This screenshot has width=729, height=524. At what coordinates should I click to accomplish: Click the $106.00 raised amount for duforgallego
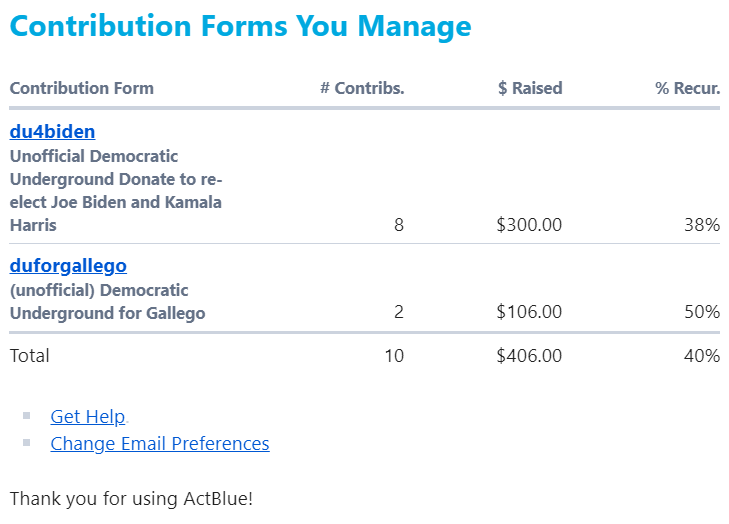click(529, 312)
